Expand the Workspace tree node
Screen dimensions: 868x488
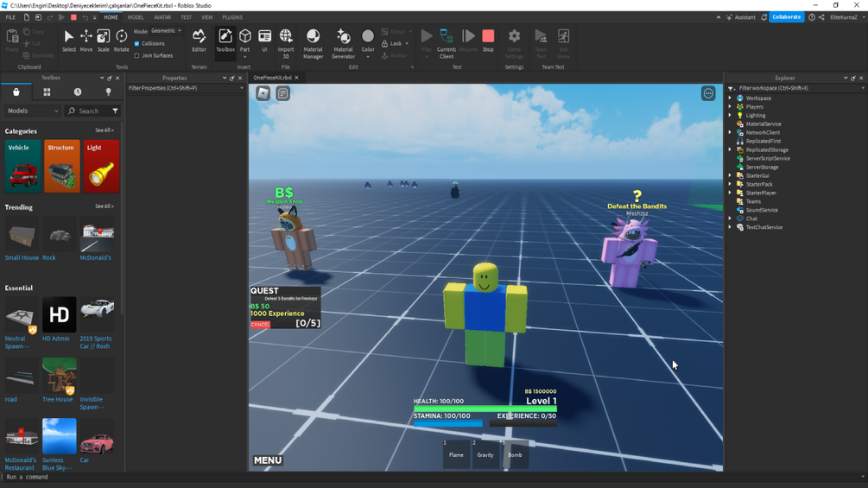[730, 98]
